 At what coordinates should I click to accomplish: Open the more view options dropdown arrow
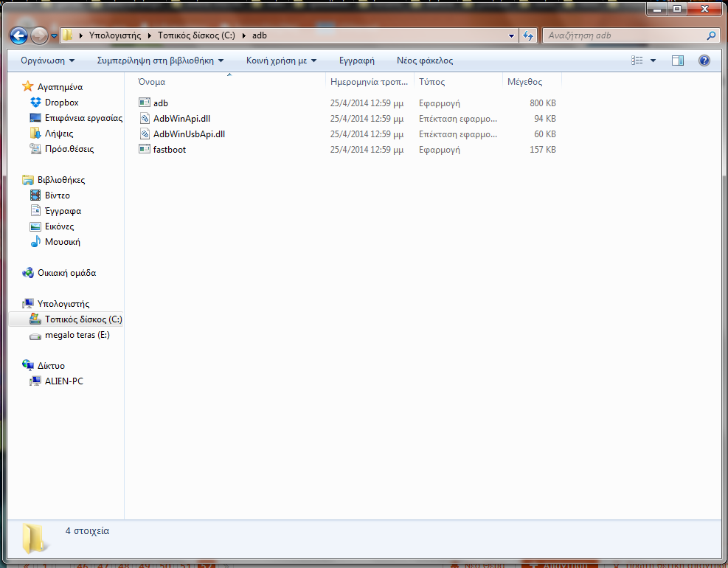point(653,60)
